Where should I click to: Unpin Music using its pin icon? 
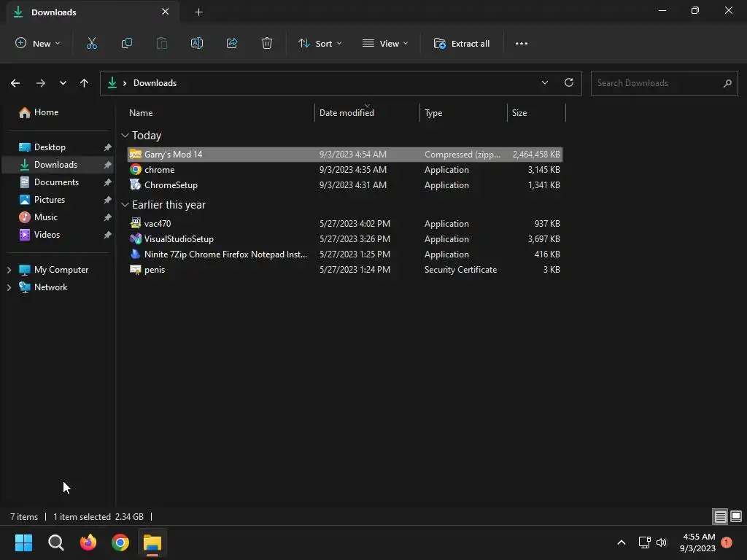click(x=108, y=217)
